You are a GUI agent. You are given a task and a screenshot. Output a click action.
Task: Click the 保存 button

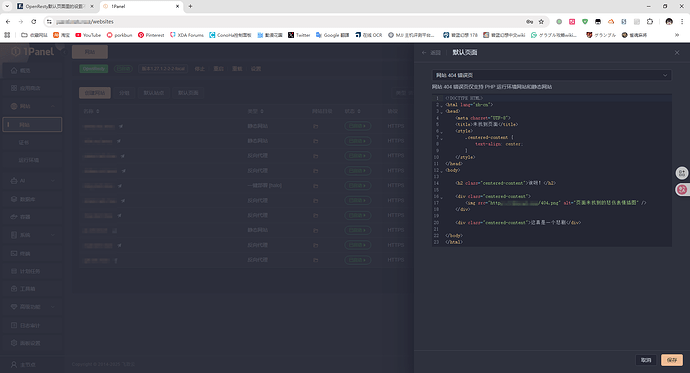(x=672, y=360)
